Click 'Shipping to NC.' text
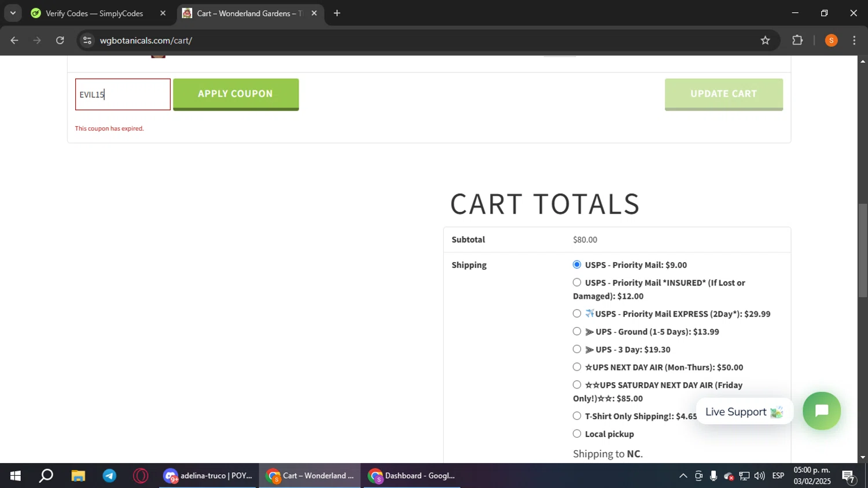This screenshot has height=488, width=868. click(608, 454)
